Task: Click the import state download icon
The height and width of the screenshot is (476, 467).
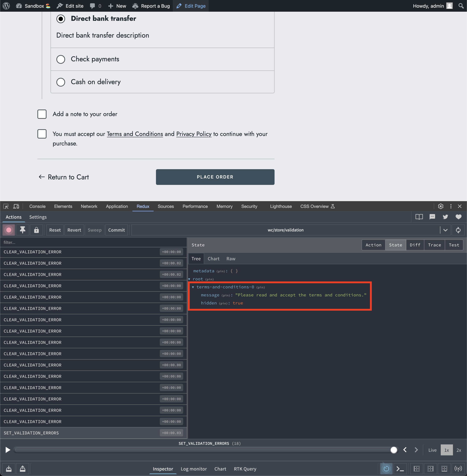Action: [x=9, y=469]
